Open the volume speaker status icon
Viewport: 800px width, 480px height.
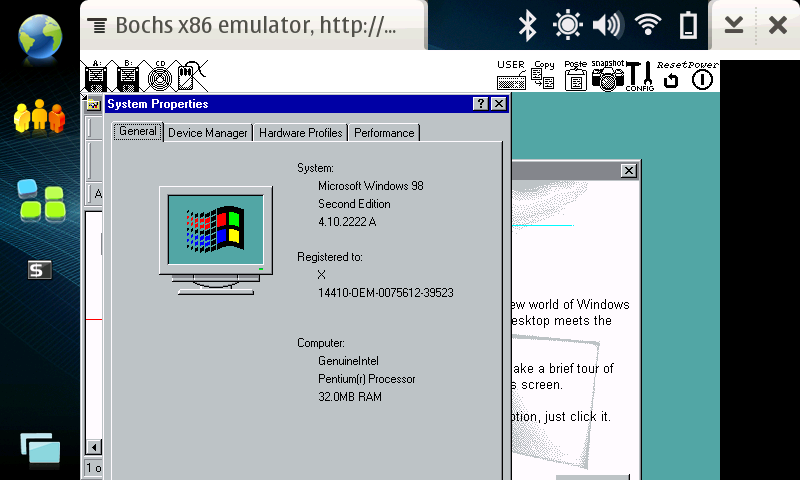pyautogui.click(x=608, y=25)
